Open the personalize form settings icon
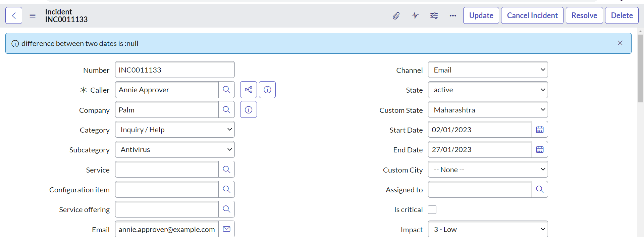644x237 pixels. click(x=434, y=15)
